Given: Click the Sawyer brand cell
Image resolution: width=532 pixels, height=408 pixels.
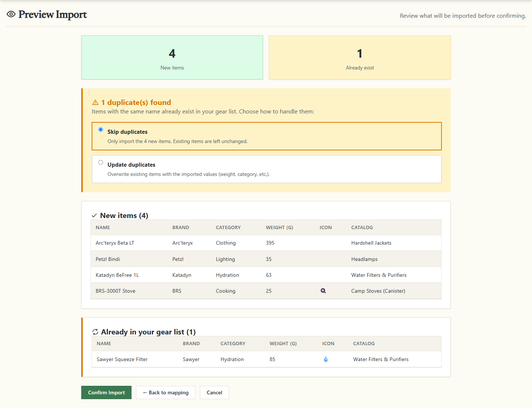Looking at the screenshot, I should click(191, 359).
